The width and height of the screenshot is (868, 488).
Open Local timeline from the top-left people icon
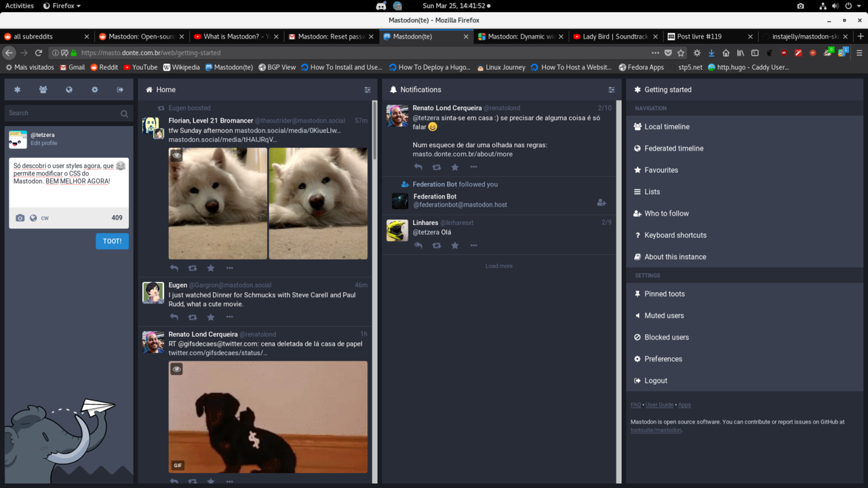tap(43, 89)
